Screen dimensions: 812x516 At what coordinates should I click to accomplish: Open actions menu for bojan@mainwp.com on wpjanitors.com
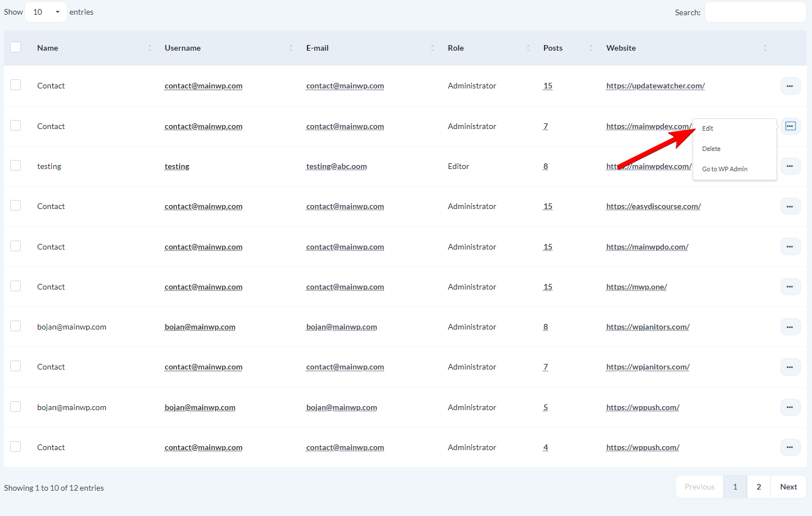click(790, 327)
